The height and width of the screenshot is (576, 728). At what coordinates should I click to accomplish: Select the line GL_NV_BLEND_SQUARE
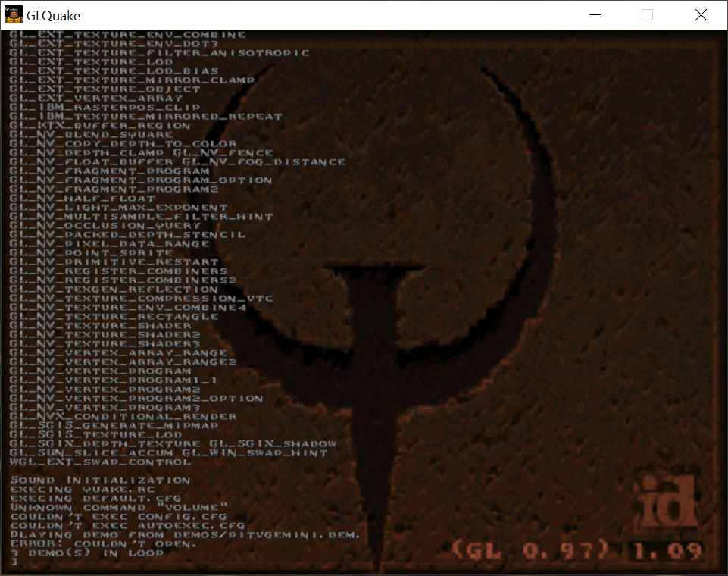click(91, 135)
